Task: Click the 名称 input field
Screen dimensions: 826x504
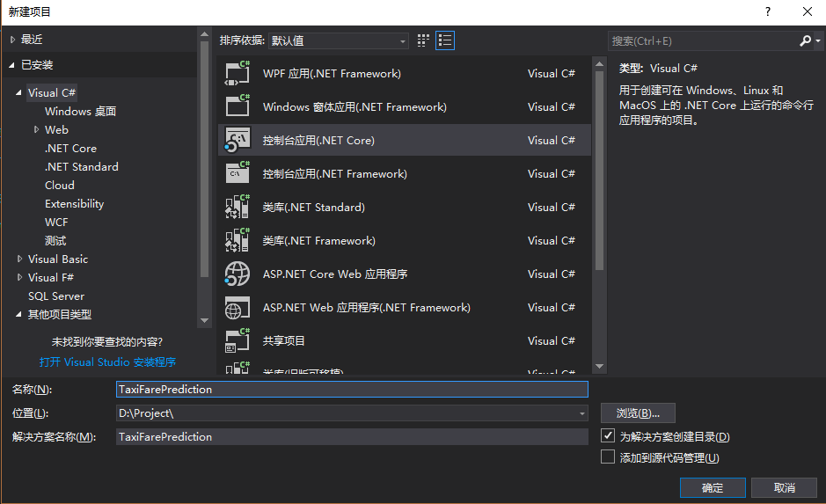Action: point(352,389)
